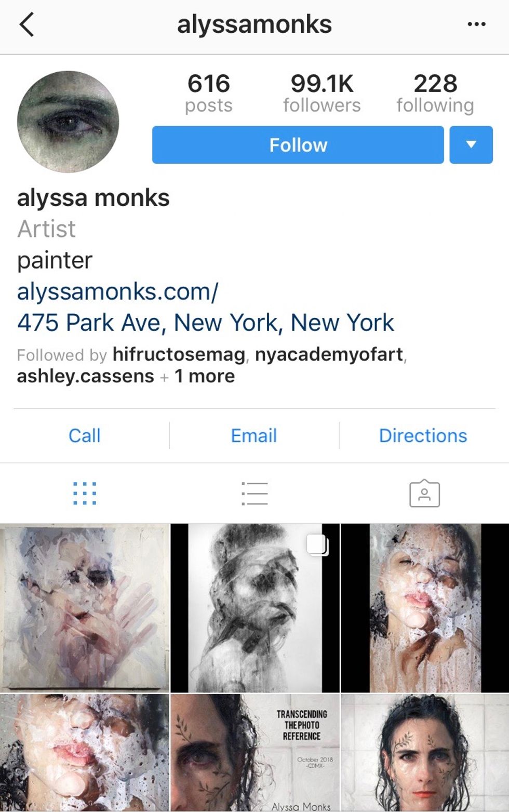Open multi-image carousel post with stack icon

255,608
